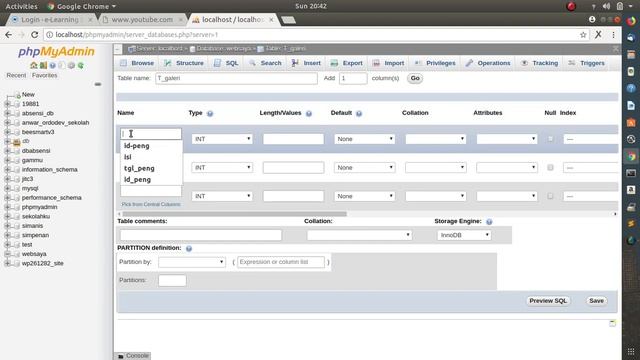Open the SQL tab
The image size is (640, 360).
pyautogui.click(x=226, y=63)
